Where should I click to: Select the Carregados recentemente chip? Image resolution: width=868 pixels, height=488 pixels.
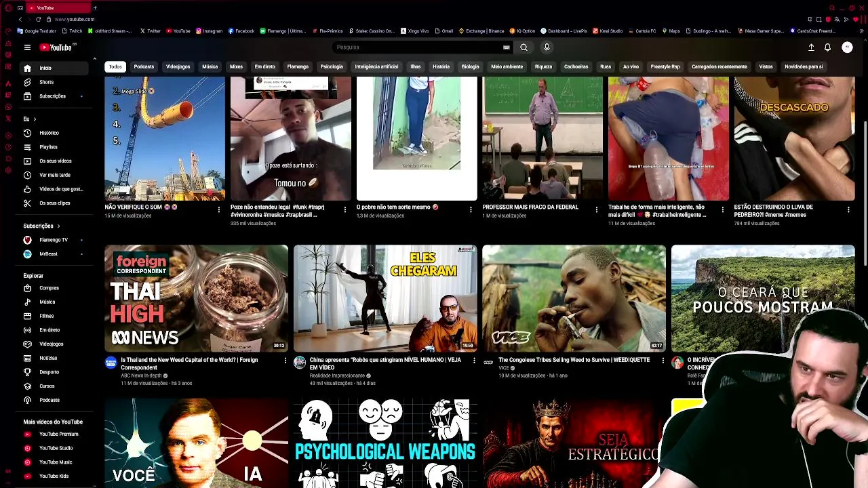(719, 66)
